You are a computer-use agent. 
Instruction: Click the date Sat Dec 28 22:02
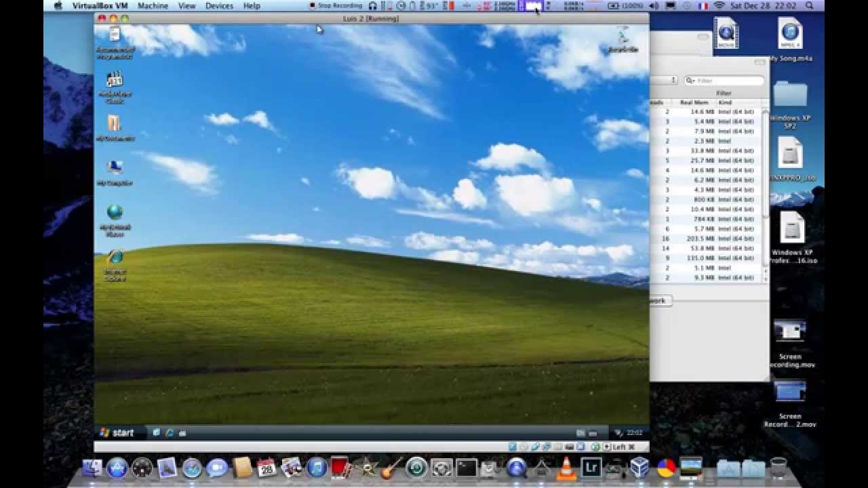[x=764, y=5]
